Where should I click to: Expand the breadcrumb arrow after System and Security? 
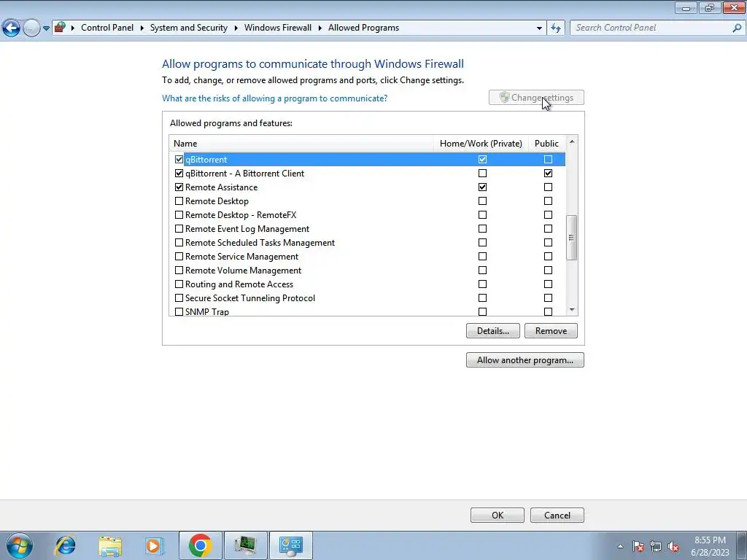[x=236, y=28]
